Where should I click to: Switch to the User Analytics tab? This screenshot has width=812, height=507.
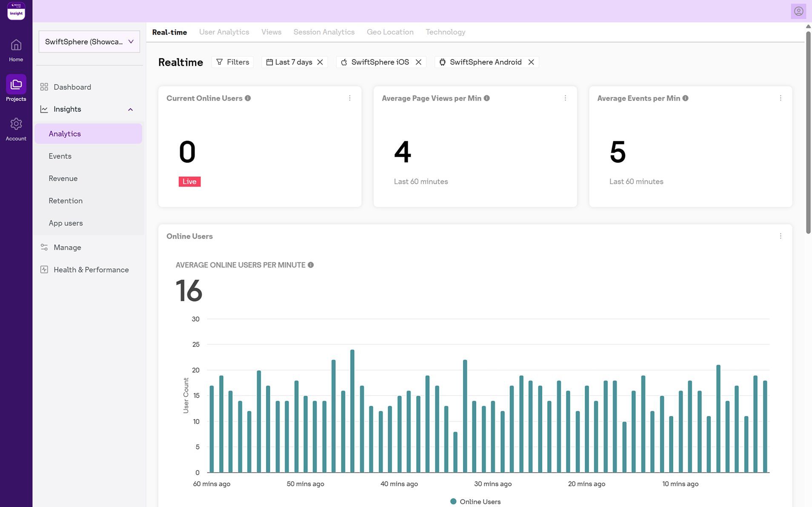click(x=224, y=32)
